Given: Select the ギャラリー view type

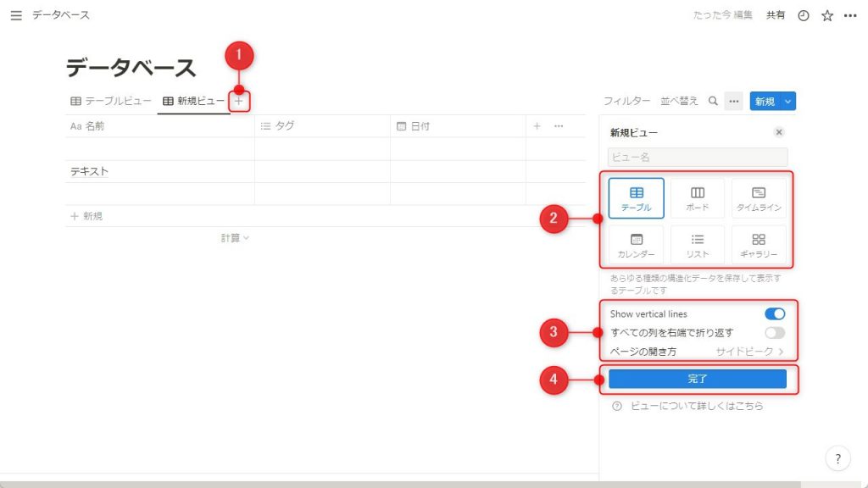Looking at the screenshot, I should click(x=759, y=245).
